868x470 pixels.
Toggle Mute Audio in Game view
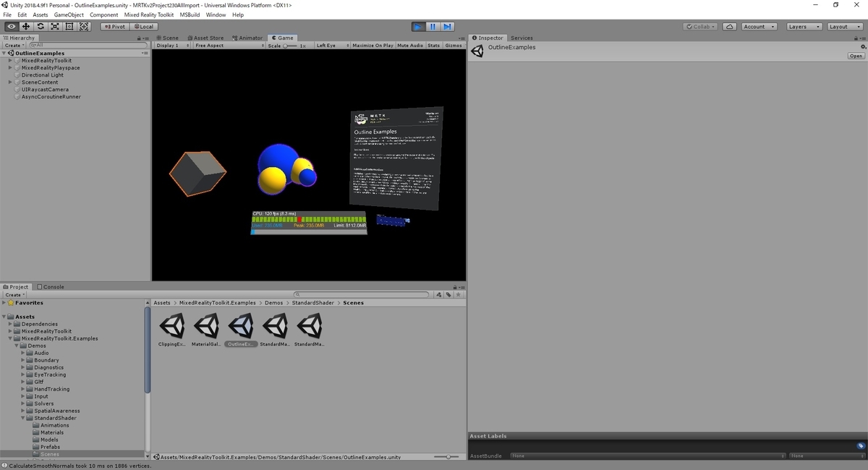pyautogui.click(x=410, y=46)
